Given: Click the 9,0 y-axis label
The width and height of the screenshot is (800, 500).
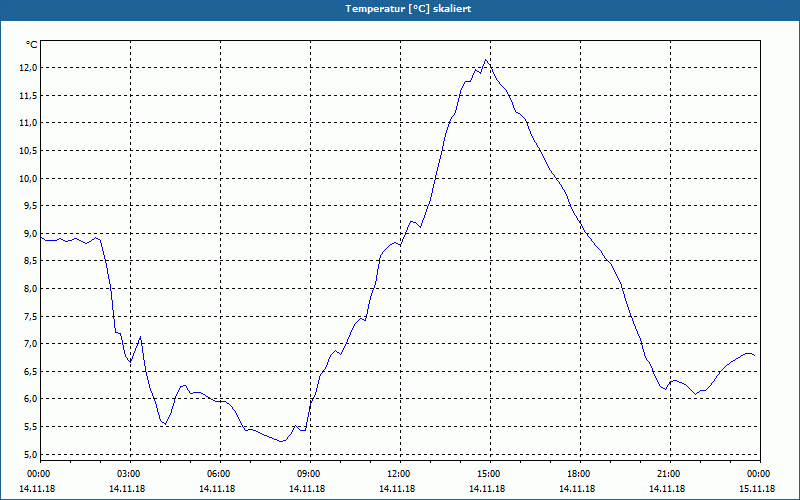Looking at the screenshot, I should [x=30, y=234].
